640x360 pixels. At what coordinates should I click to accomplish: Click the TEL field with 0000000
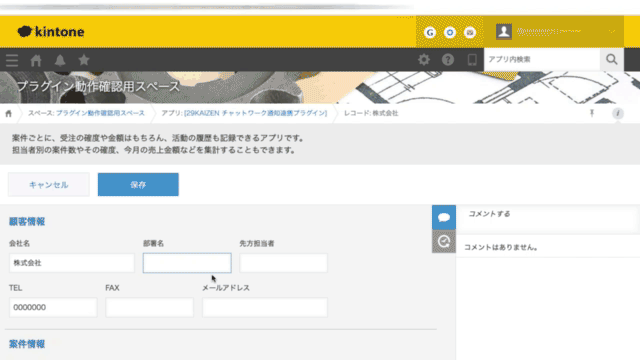(53, 307)
